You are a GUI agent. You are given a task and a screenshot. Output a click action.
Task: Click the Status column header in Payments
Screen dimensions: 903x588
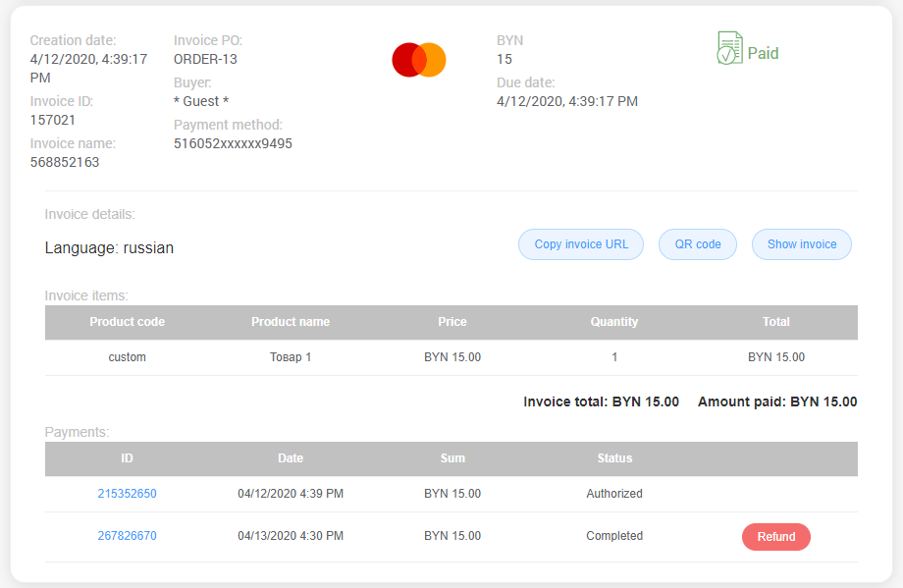[614, 458]
